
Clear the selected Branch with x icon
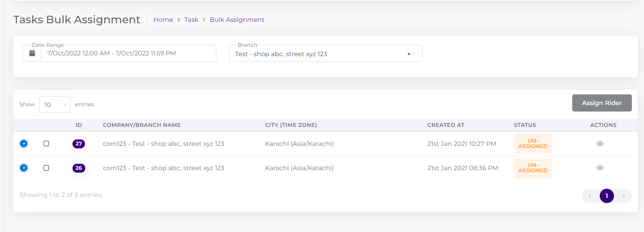coord(409,54)
